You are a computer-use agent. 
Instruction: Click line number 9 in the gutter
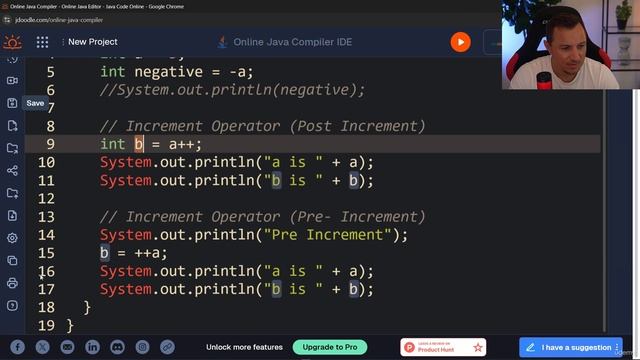coord(50,144)
